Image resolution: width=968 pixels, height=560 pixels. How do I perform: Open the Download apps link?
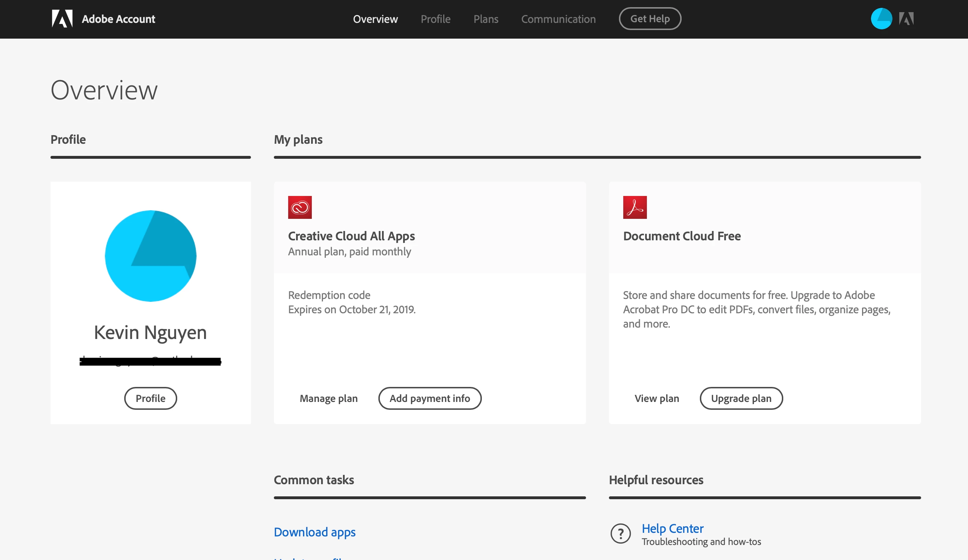click(315, 532)
